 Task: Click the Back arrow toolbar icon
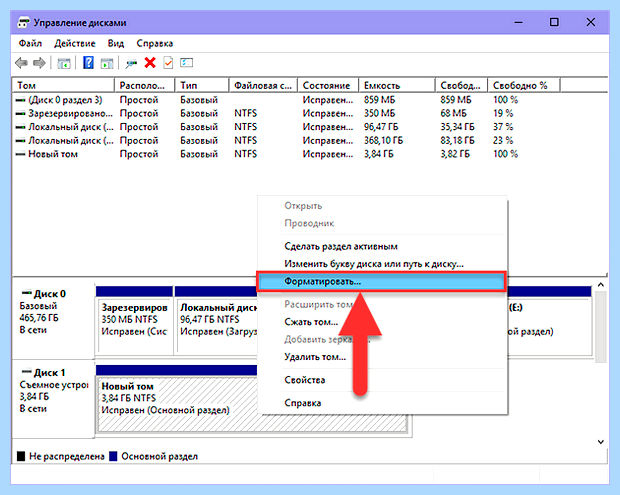[x=21, y=63]
